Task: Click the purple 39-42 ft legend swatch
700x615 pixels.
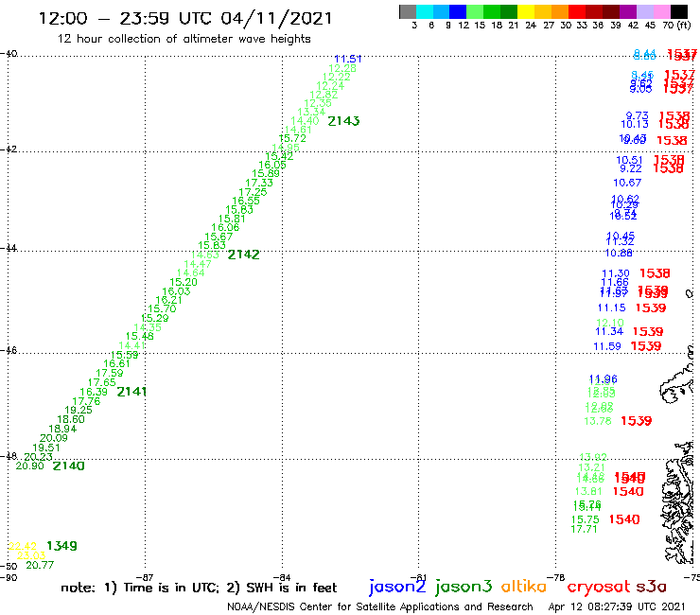Action: pos(628,11)
